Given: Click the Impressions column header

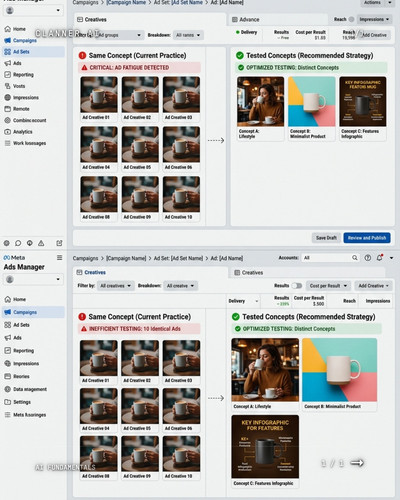Looking at the screenshot, I should tap(378, 301).
